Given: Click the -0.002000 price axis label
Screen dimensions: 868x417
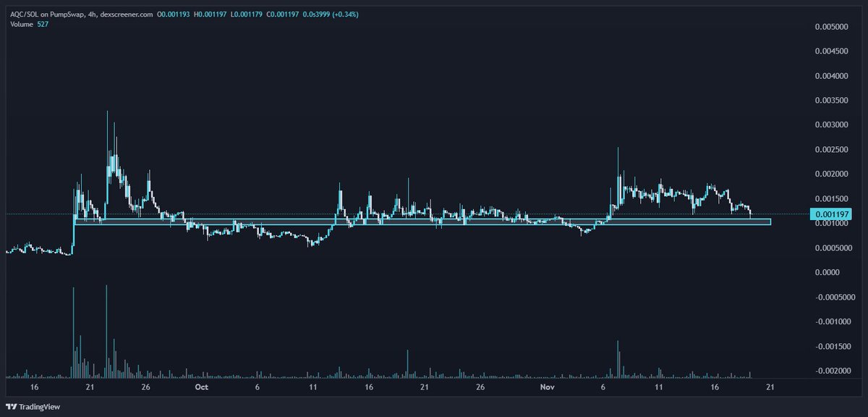Looking at the screenshot, I should coord(834,371).
